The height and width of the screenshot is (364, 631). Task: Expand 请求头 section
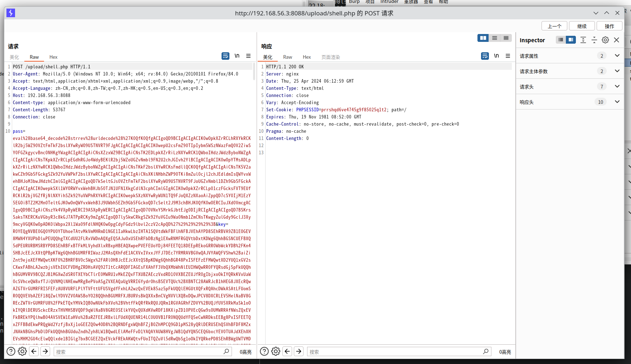pyautogui.click(x=617, y=86)
